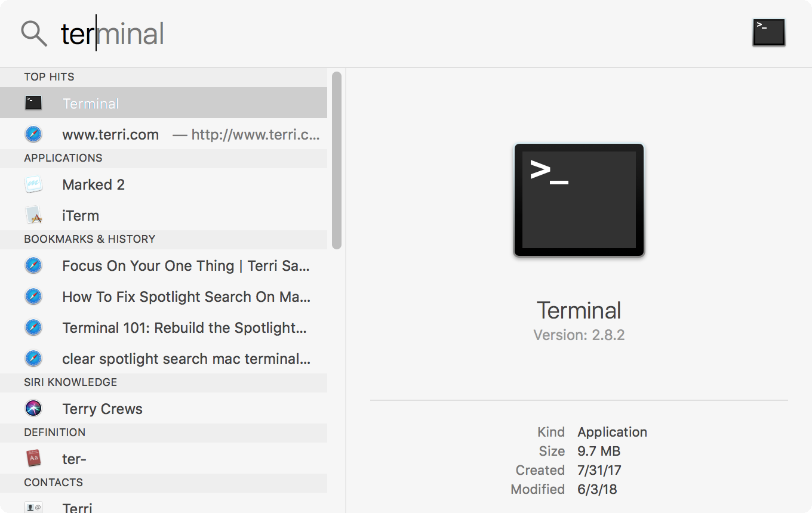
Task: Open the www.terri.com result
Action: point(110,134)
